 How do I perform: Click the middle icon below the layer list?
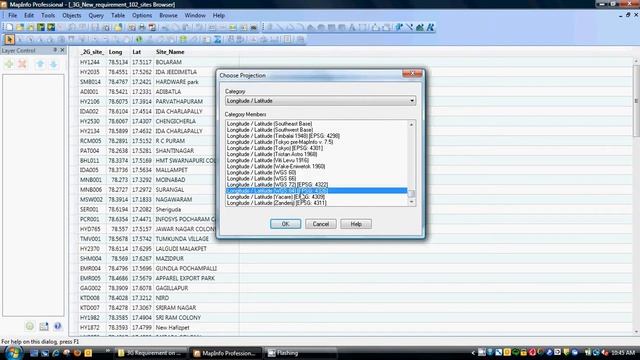pos(44,326)
